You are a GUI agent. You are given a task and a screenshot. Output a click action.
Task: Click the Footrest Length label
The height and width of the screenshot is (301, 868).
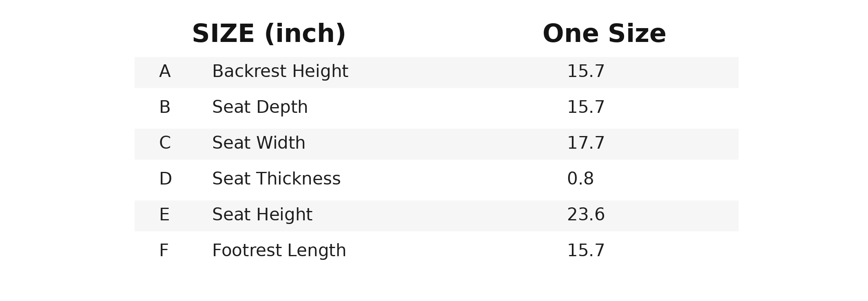279,251
